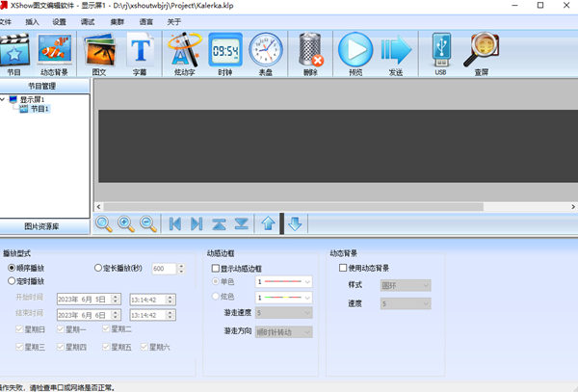This screenshot has height=392, width=578.
Task: Align to right edge arrow icon
Action: point(197,223)
